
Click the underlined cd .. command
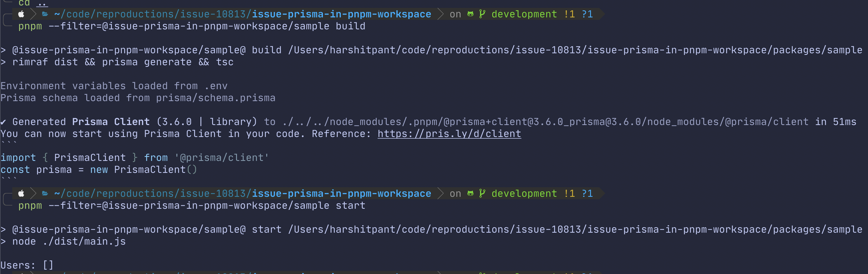point(33,3)
